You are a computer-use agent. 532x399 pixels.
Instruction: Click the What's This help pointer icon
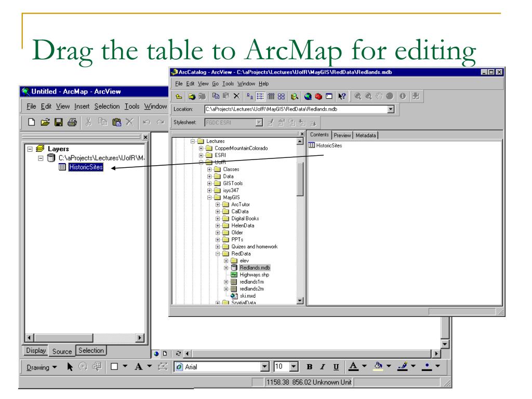coord(342,96)
